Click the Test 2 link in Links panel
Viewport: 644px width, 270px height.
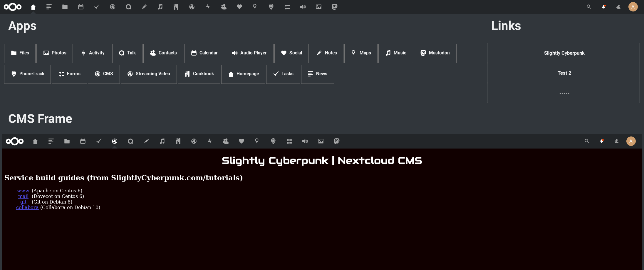563,73
